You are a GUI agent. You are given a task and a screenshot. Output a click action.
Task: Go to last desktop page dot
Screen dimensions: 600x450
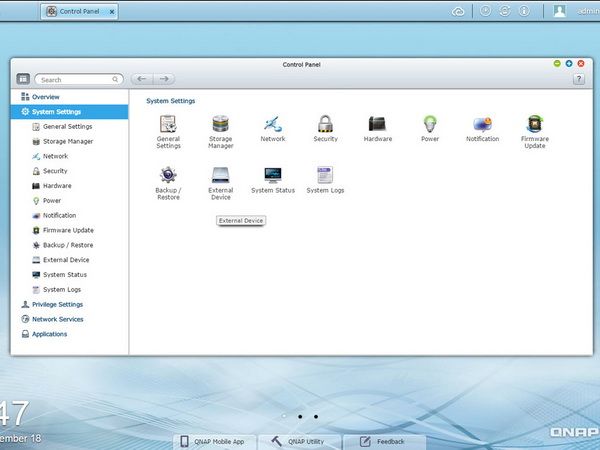(x=316, y=416)
